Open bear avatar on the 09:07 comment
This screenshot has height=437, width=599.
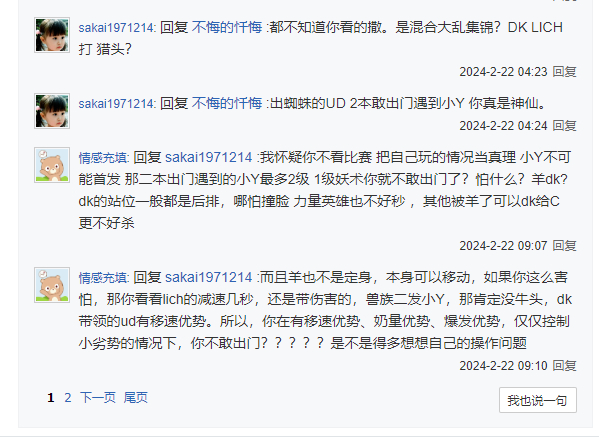click(52, 165)
